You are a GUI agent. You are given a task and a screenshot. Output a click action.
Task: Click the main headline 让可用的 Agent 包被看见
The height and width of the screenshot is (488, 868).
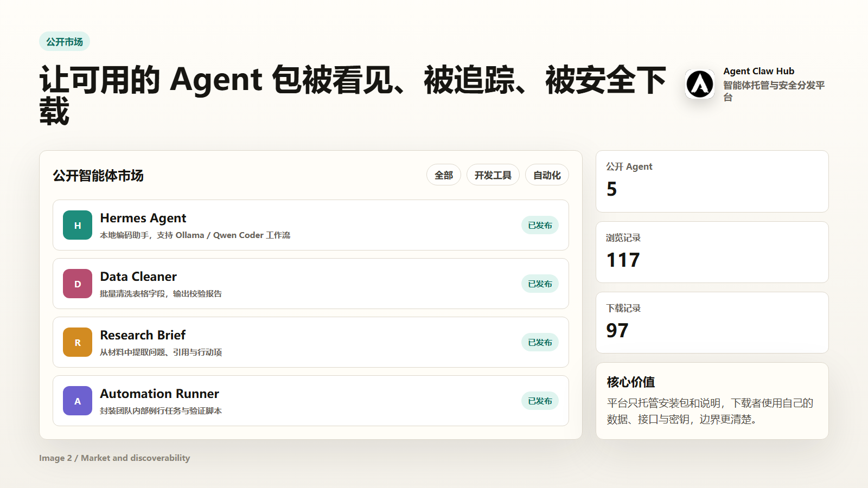click(x=353, y=95)
